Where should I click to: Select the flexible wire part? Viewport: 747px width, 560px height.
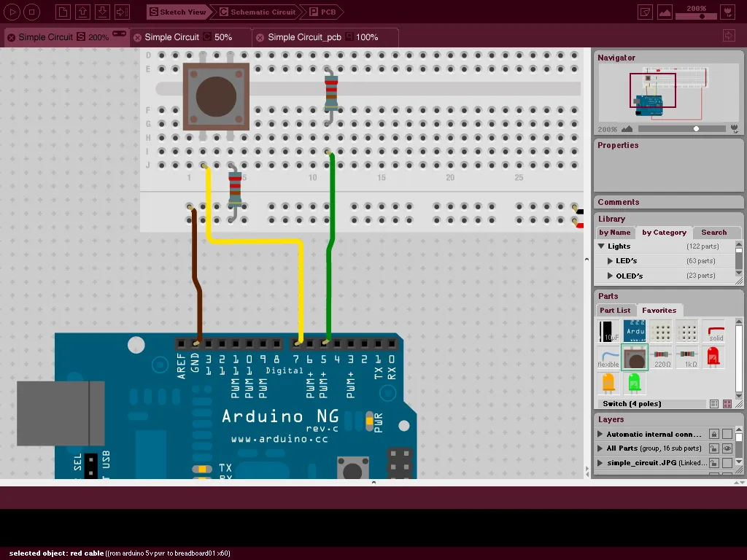point(608,357)
